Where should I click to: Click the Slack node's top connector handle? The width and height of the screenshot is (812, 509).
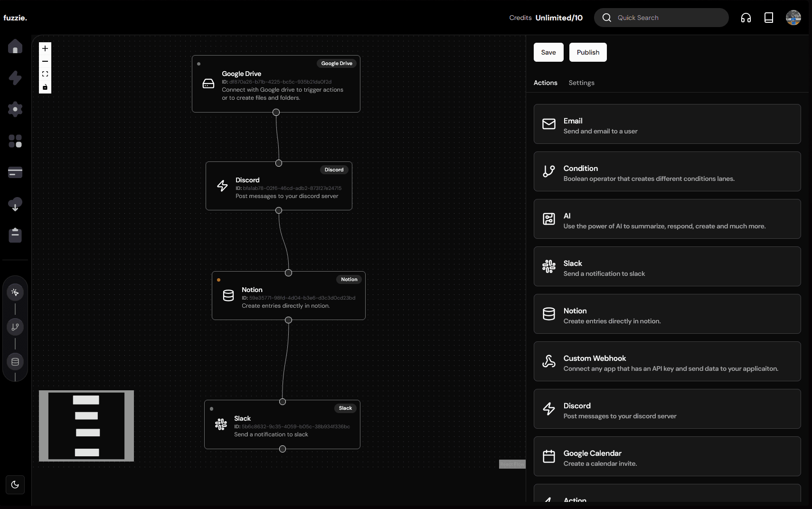(283, 402)
